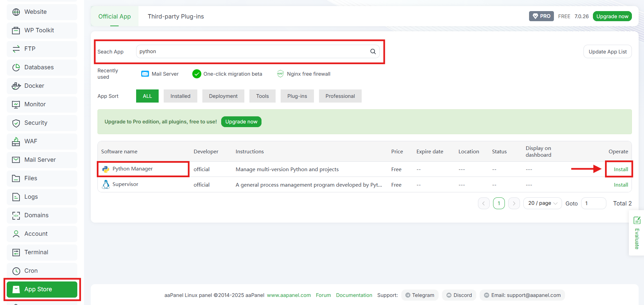Image resolution: width=644 pixels, height=305 pixels.
Task: Click 'Manage multi-version Python and projects' text
Action: 287,169
